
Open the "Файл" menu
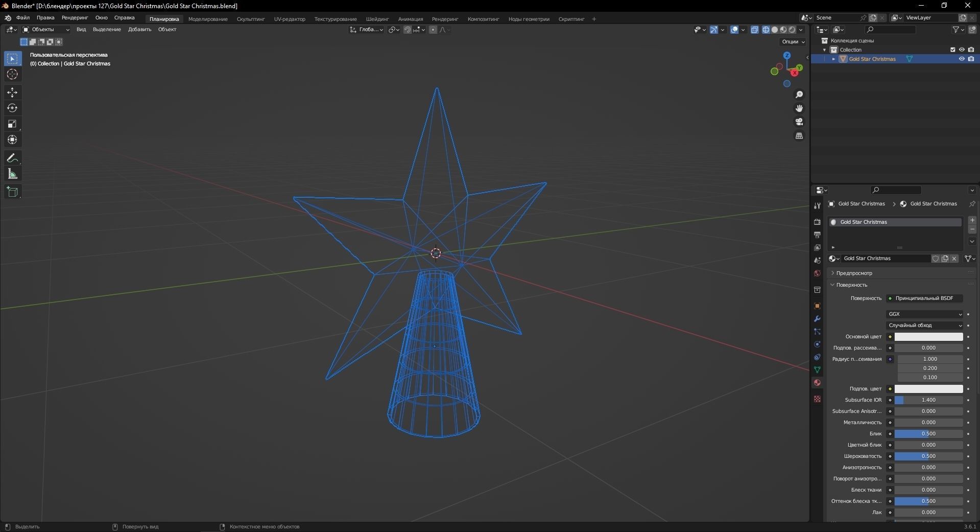pyautogui.click(x=23, y=18)
